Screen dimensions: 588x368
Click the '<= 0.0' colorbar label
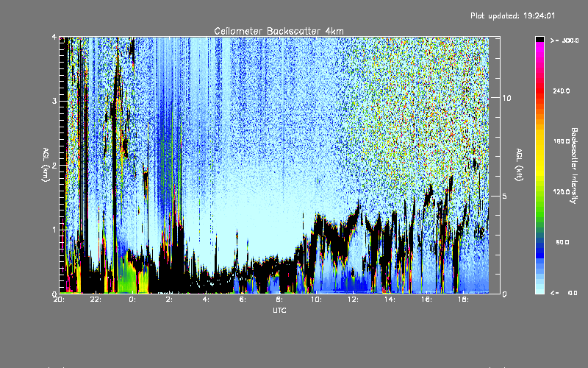point(564,293)
